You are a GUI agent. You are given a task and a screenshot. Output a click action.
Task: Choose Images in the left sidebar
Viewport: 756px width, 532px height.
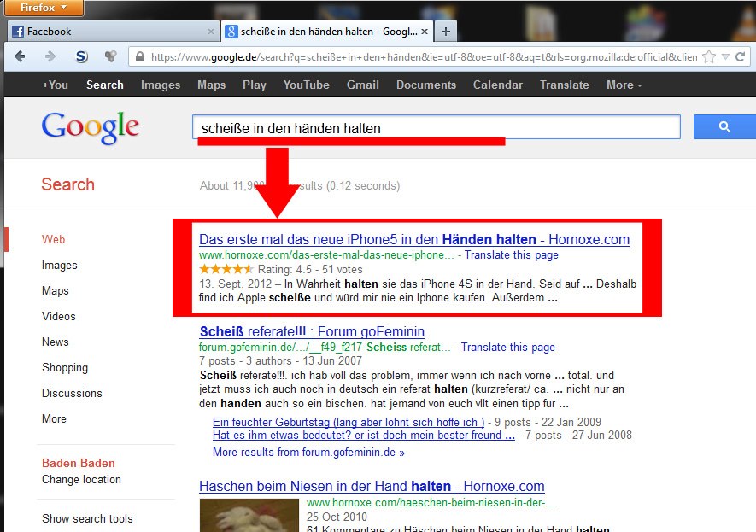pyautogui.click(x=59, y=265)
